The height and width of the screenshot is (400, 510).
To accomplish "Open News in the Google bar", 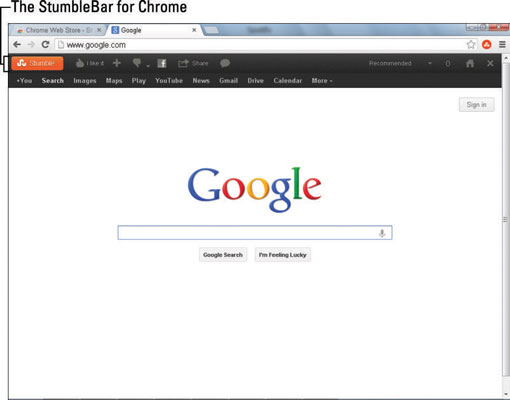I will pyautogui.click(x=201, y=81).
